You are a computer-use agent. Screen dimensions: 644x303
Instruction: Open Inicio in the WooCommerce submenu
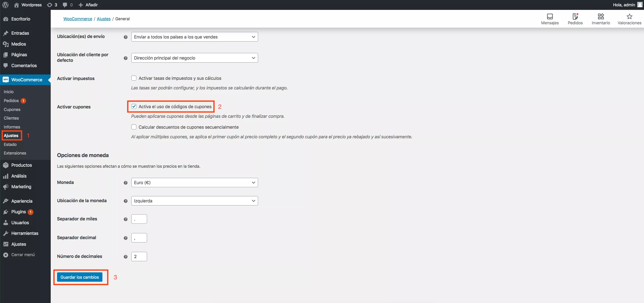[x=9, y=92]
